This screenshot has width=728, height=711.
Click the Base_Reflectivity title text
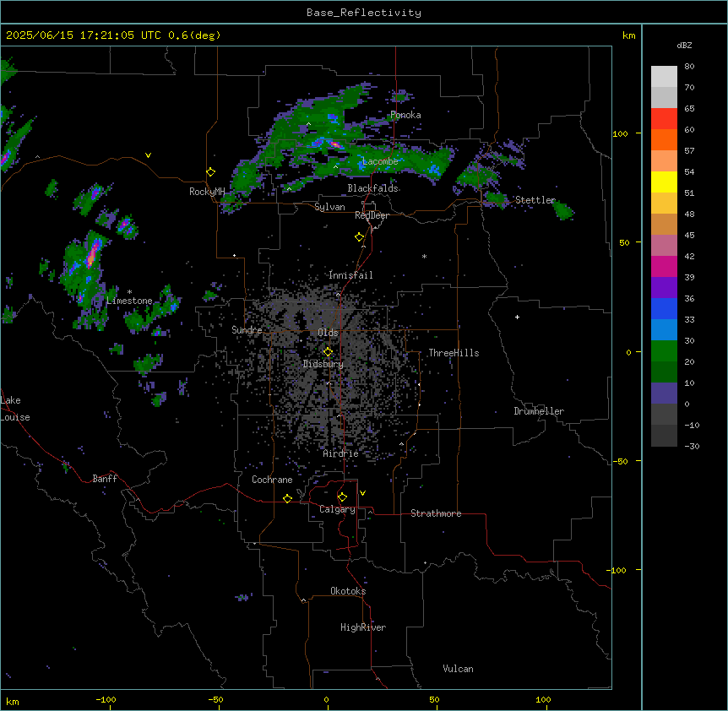[363, 13]
